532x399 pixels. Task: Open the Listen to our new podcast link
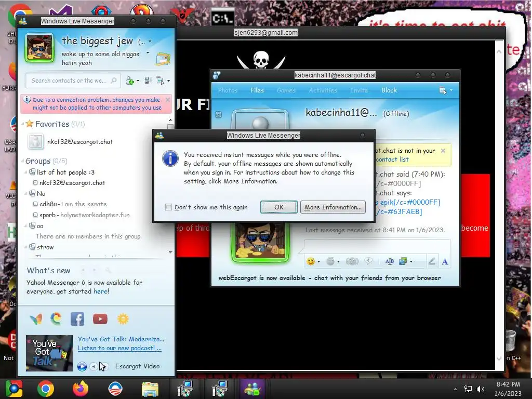(120, 348)
